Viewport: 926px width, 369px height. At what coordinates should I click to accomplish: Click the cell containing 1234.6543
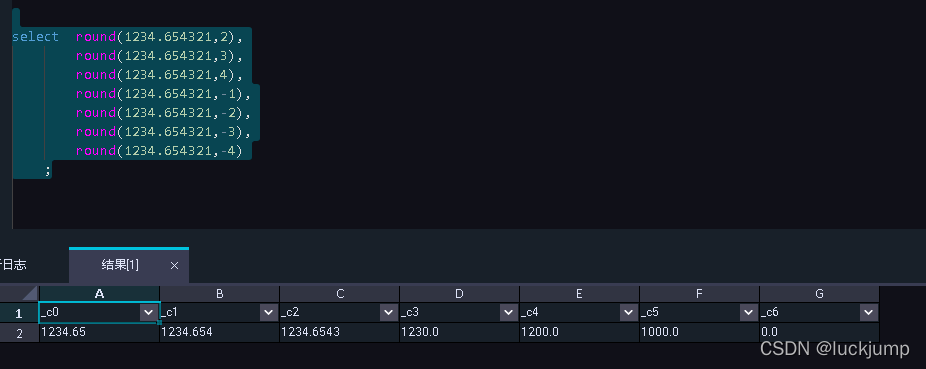[x=340, y=332]
